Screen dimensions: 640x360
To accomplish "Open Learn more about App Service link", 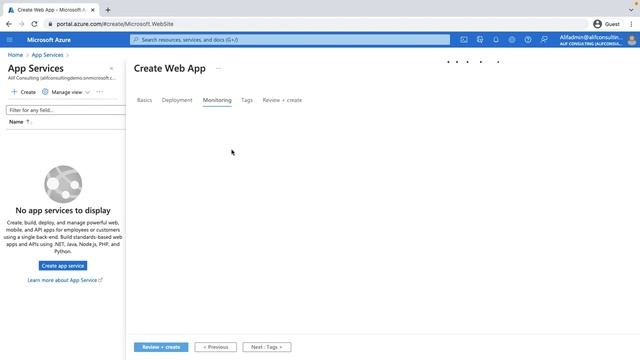I will [x=64, y=280].
